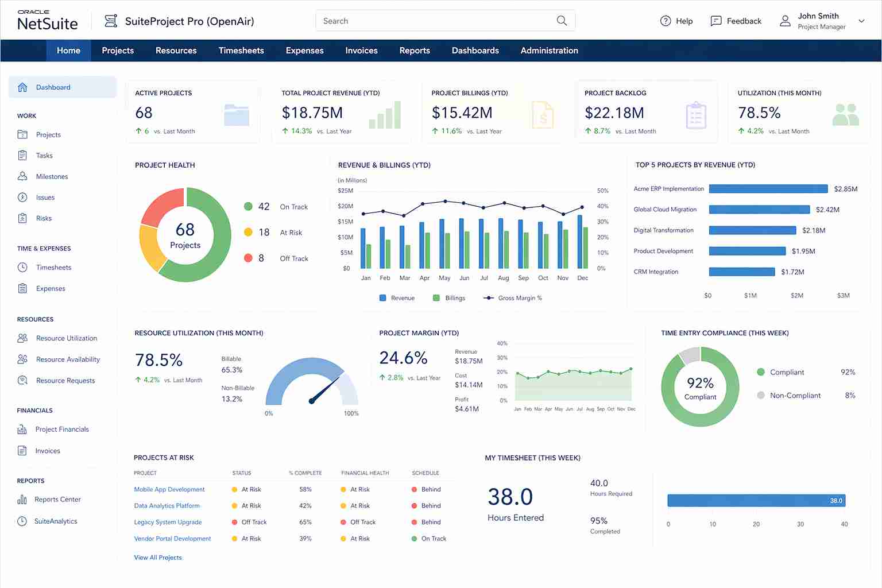Screen dimensions: 882x588
Task: Click the Expenses icon in sidebar
Action: 22,288
